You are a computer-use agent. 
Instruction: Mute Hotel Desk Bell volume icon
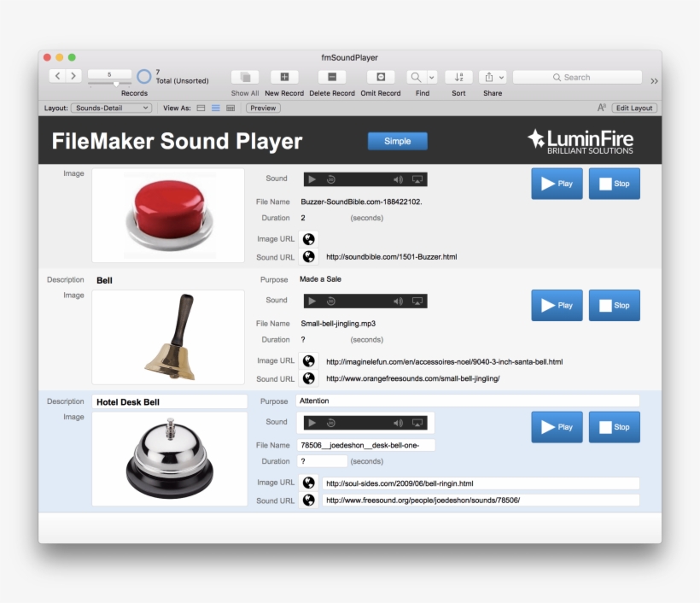(x=398, y=423)
